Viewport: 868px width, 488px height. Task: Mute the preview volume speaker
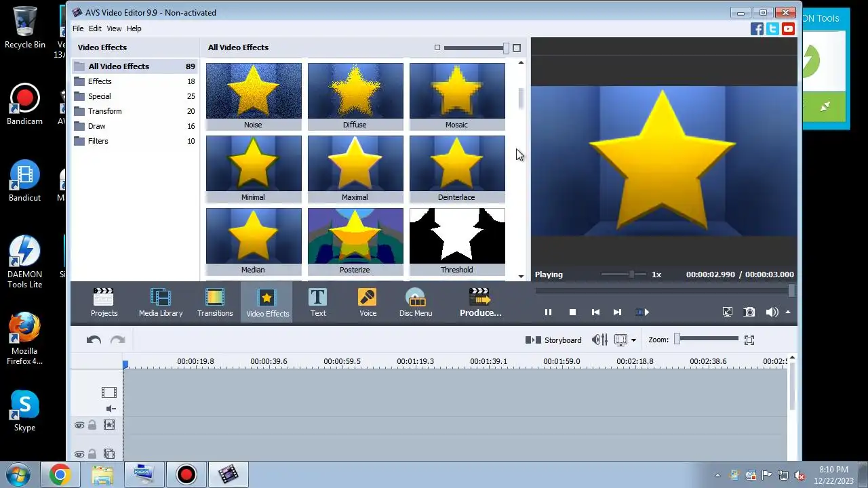tap(772, 312)
